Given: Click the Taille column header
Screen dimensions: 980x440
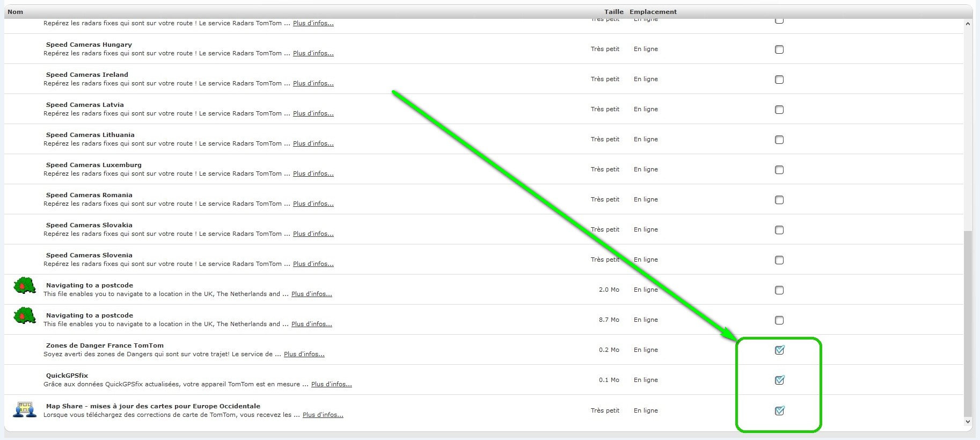Looking at the screenshot, I should point(614,12).
